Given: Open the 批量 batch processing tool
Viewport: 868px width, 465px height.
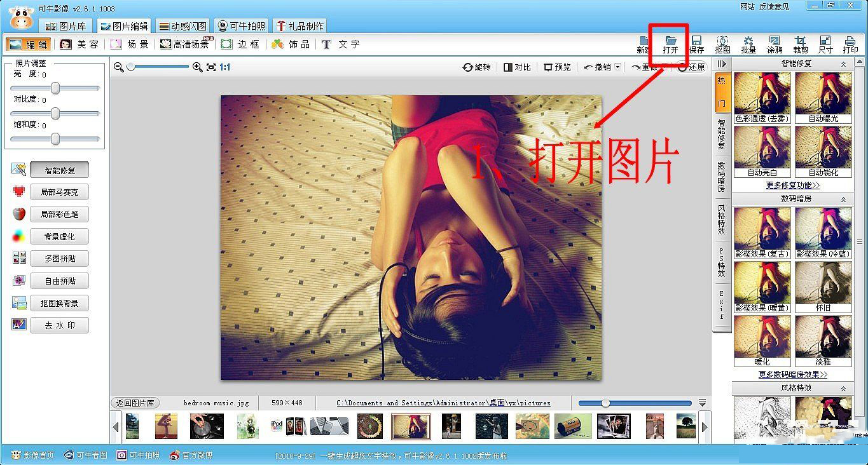Looking at the screenshot, I should (x=748, y=44).
